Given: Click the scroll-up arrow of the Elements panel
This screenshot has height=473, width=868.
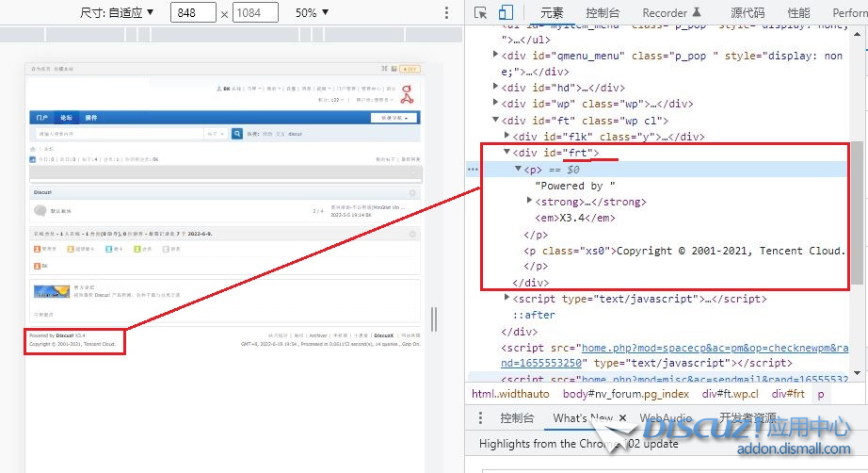Looking at the screenshot, I should (x=857, y=34).
